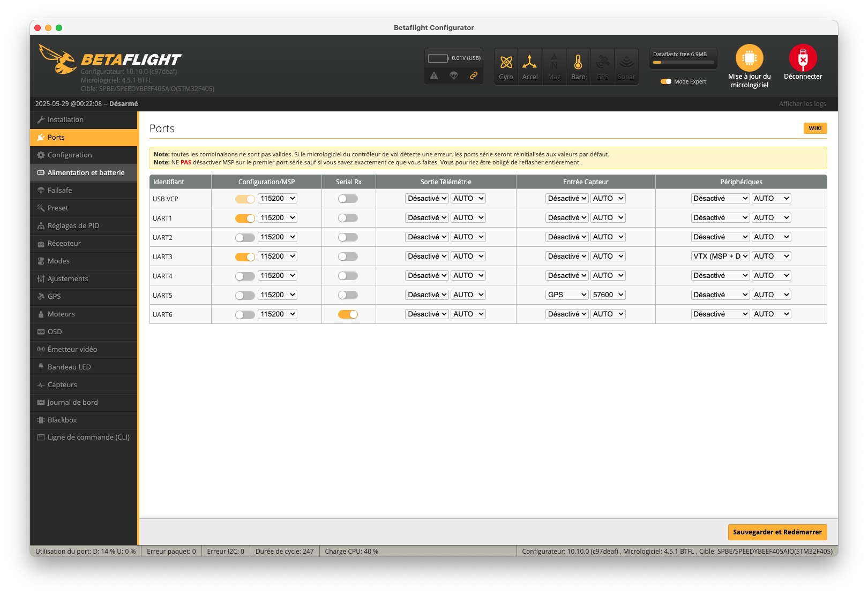This screenshot has height=596, width=868.
Task: Click the failsafe parachute status icon
Action: coord(454,76)
